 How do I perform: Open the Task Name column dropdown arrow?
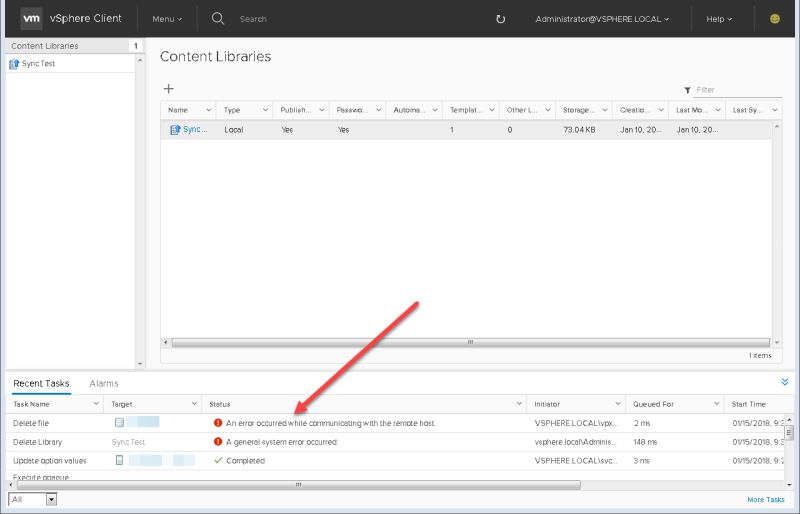[x=96, y=404]
